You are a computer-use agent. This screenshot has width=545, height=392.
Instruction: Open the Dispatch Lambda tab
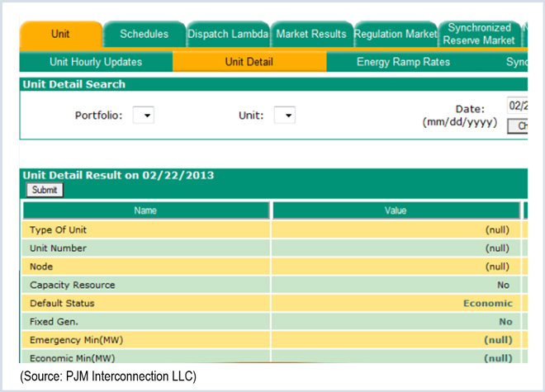click(228, 35)
